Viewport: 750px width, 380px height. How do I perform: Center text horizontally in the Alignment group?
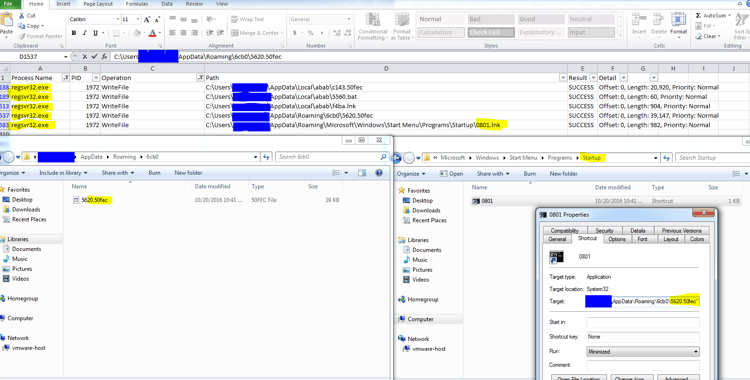pyautogui.click(x=184, y=33)
